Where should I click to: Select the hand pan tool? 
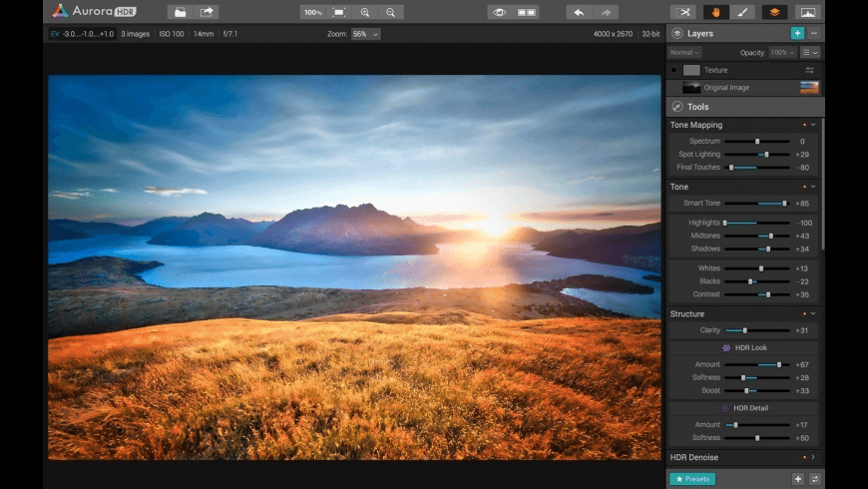714,12
